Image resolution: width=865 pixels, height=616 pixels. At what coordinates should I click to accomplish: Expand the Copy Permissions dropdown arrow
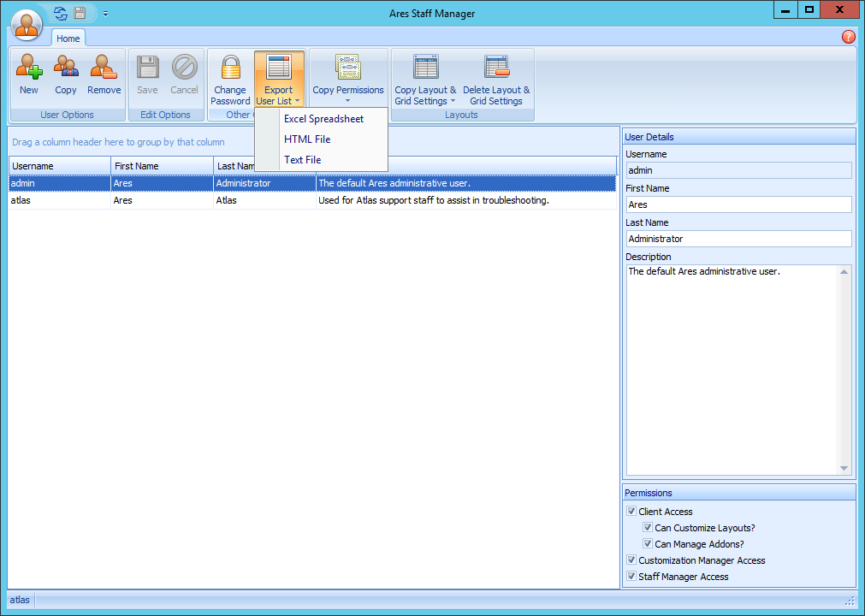pyautogui.click(x=347, y=101)
